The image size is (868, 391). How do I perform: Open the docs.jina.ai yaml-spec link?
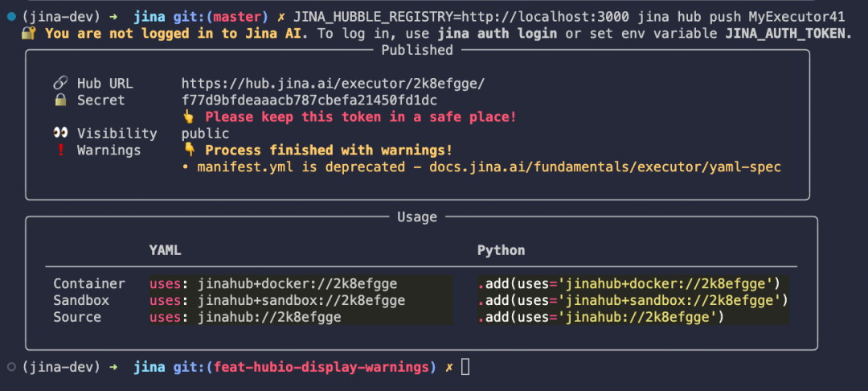point(605,167)
